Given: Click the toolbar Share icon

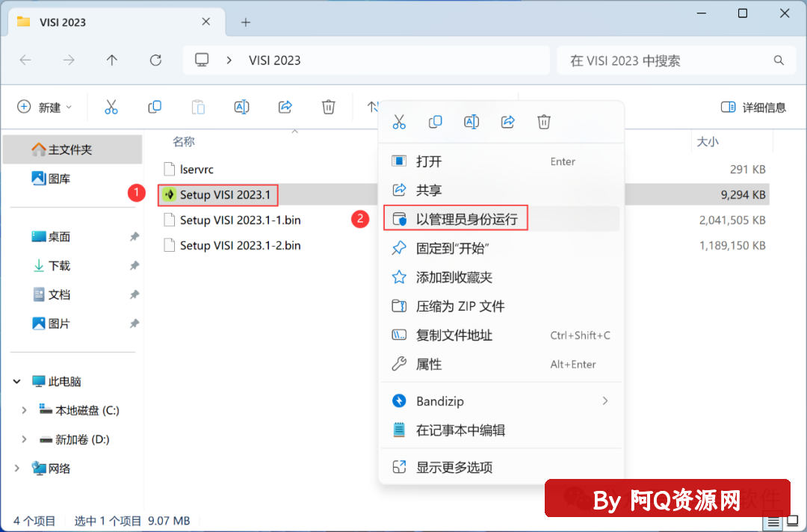Looking at the screenshot, I should [285, 107].
